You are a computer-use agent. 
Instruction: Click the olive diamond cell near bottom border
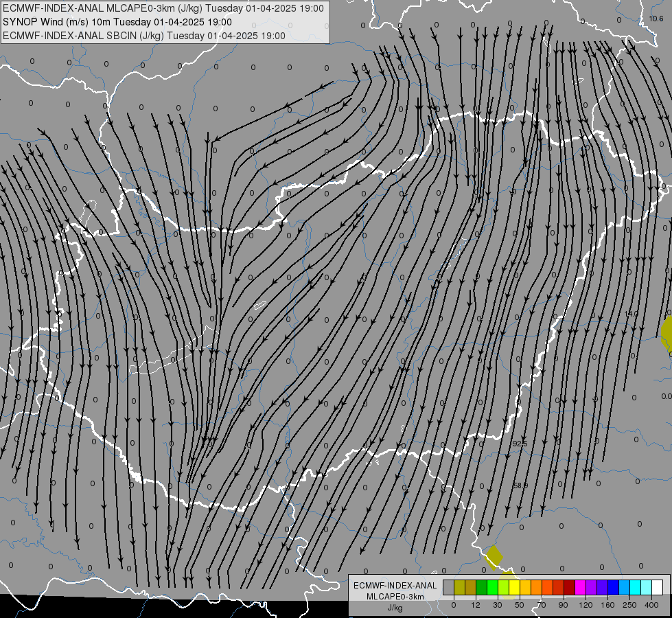pos(494,558)
